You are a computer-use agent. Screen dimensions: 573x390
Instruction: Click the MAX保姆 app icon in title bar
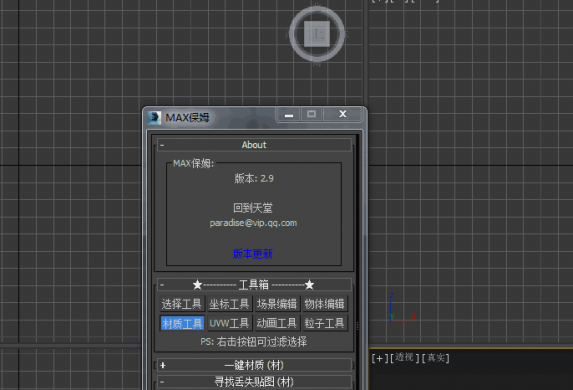[x=155, y=118]
